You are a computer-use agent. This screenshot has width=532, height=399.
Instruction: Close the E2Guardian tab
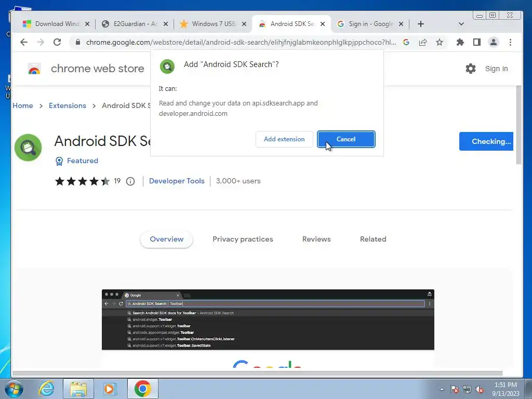point(166,24)
